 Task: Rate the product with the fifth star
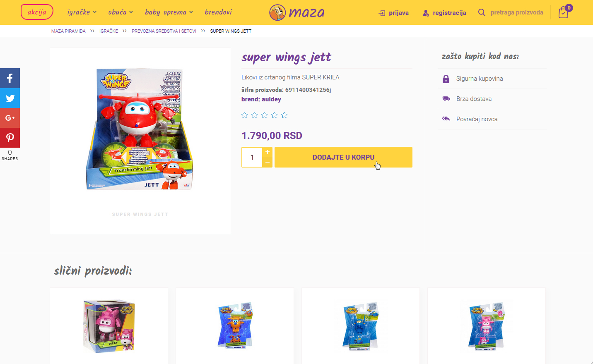pos(284,115)
